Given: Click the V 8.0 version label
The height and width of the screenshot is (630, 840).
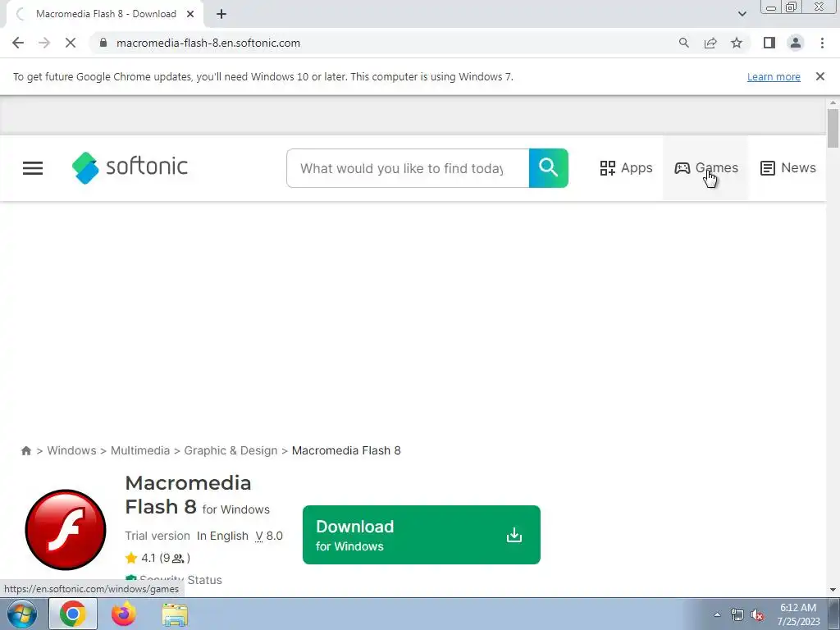Looking at the screenshot, I should (x=269, y=536).
